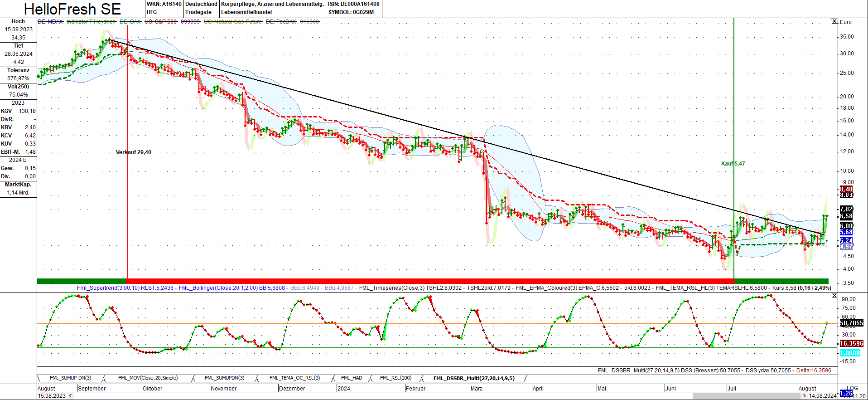Select the Kauf 5,47 buy marker label
This screenshot has width=868, height=400.
click(x=733, y=164)
